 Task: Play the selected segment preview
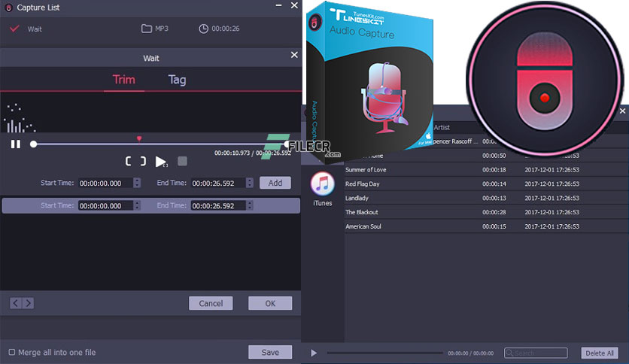click(x=161, y=162)
